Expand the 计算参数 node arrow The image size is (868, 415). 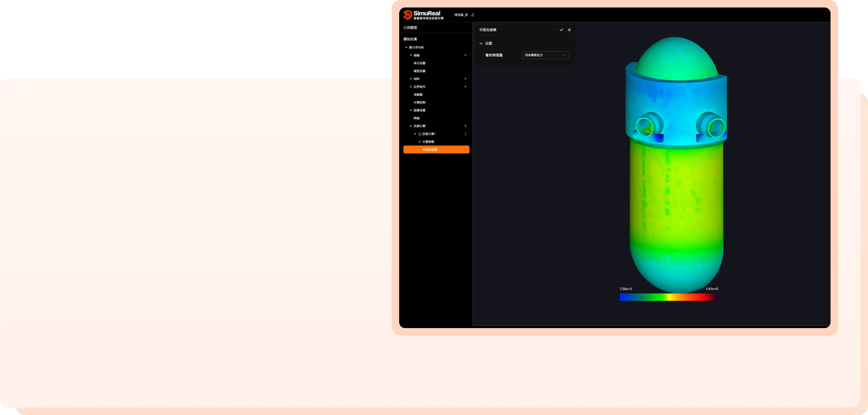click(419, 142)
